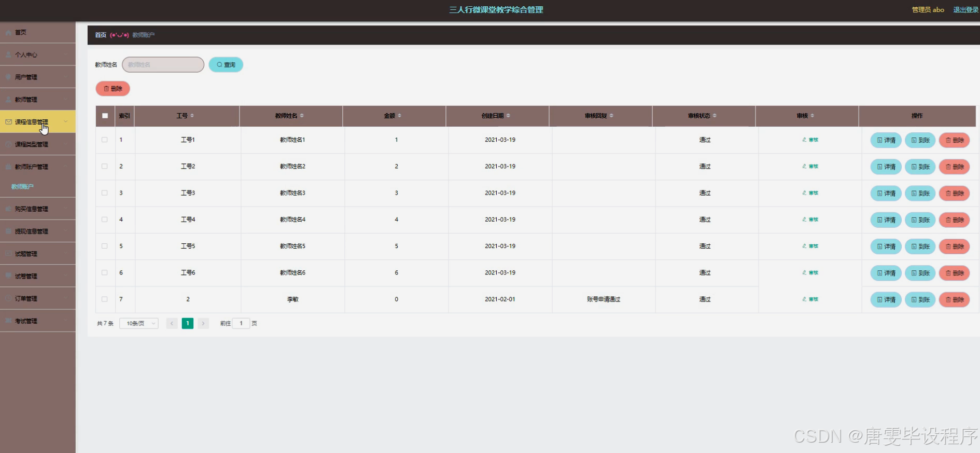Image resolution: width=980 pixels, height=453 pixels.
Task: Click the sort arrows beside the 审核 header
Action: coord(812,116)
